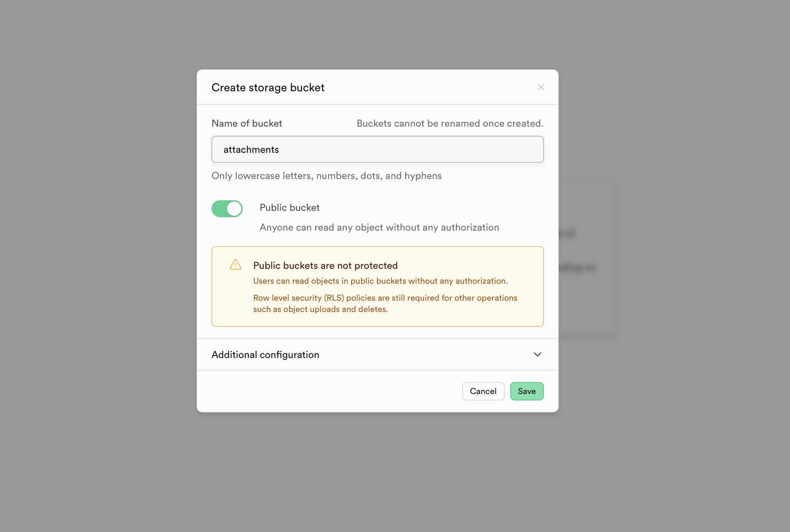Screen dimensions: 790x532
Task: Click the white knob of the Public toggle
Action: (x=234, y=209)
